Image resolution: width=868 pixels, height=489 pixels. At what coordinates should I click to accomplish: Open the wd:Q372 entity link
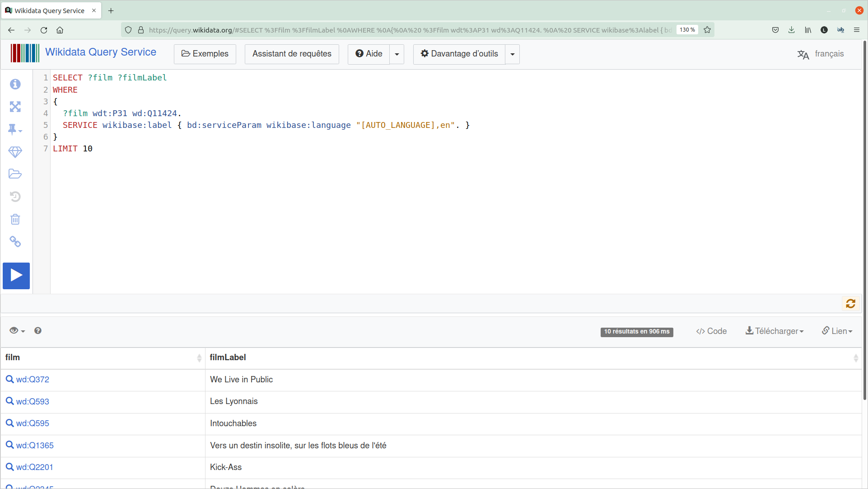pyautogui.click(x=33, y=380)
